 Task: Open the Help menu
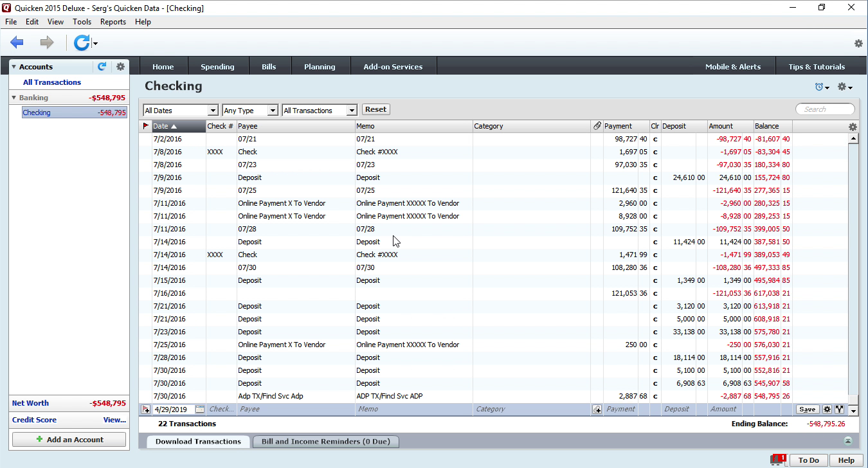(143, 22)
